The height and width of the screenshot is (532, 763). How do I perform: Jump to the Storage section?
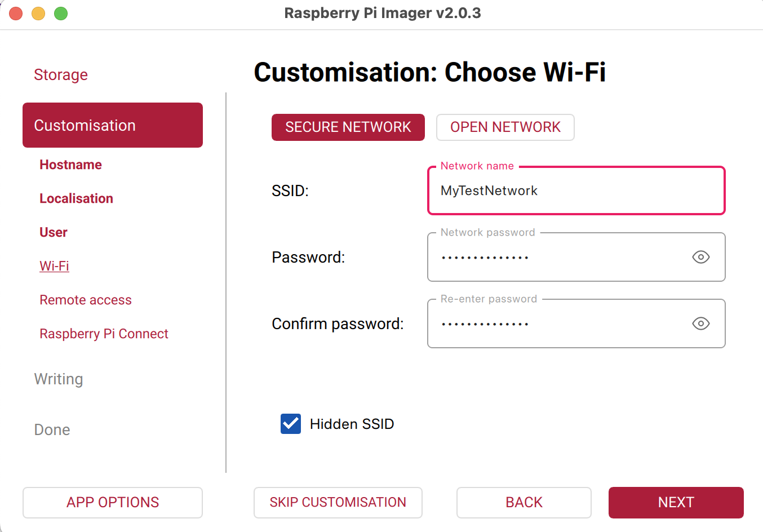tap(61, 74)
